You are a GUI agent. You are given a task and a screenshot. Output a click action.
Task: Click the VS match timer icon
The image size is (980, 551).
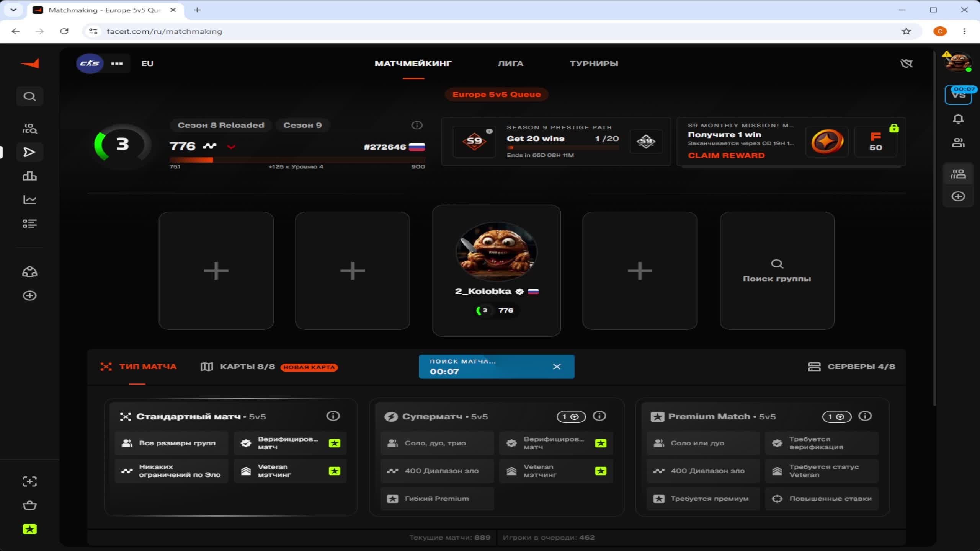[958, 95]
